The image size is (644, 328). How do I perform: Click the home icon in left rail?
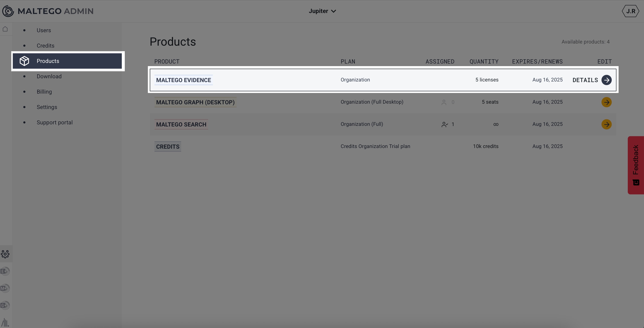[5, 29]
